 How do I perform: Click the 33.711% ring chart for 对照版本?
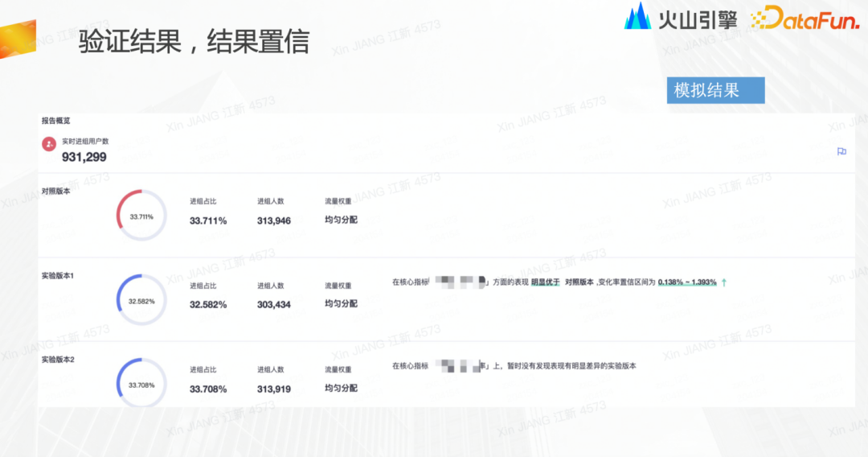click(141, 216)
